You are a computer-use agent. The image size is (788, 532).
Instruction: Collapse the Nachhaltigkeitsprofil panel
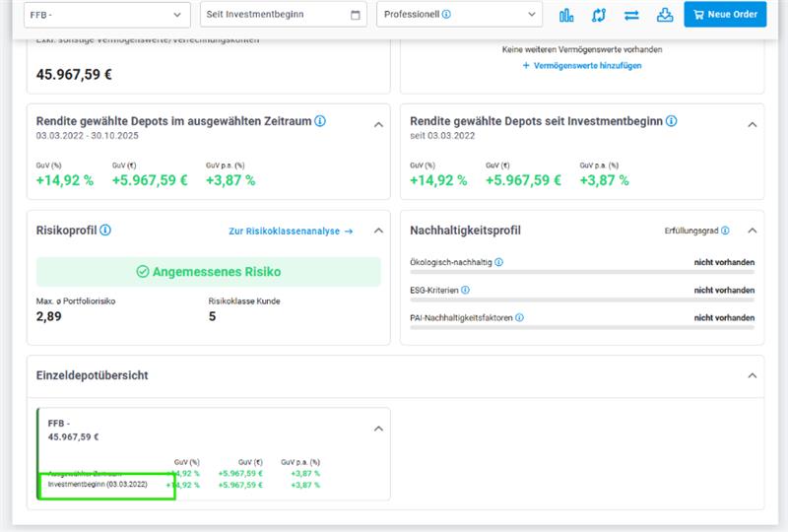[753, 231]
